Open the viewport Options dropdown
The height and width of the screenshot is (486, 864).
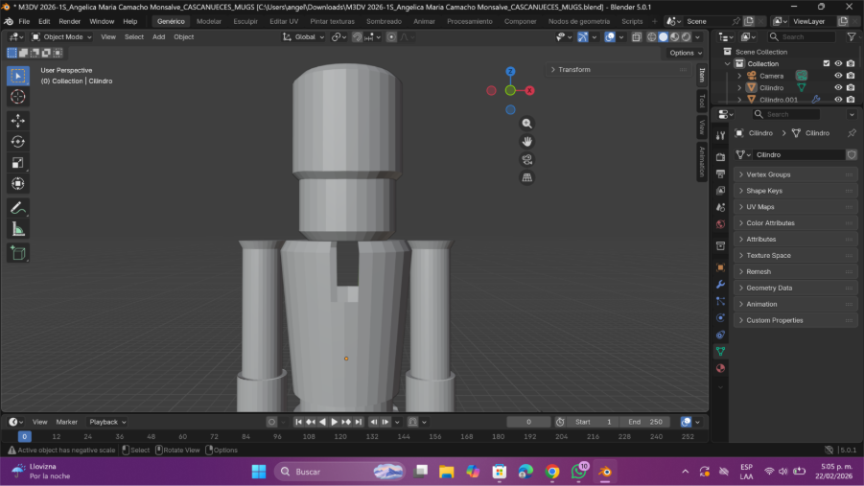tap(685, 53)
